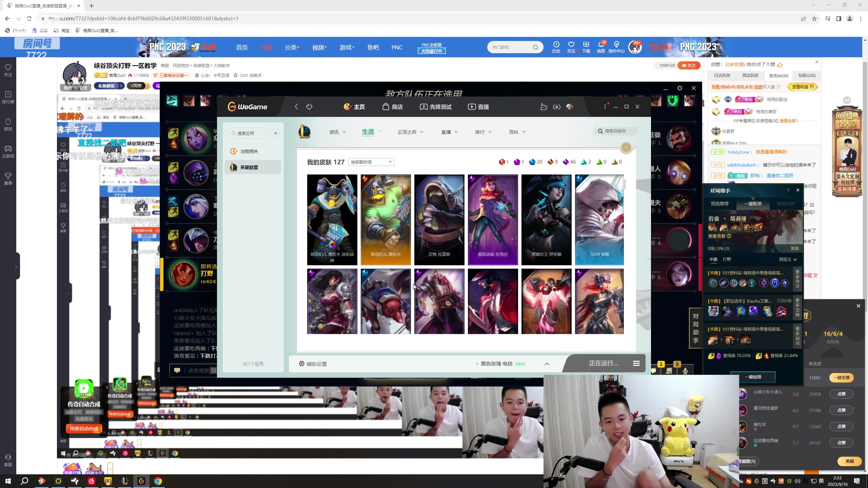
Task: Switch to 周活跃度 ranking tab
Action: [750, 76]
